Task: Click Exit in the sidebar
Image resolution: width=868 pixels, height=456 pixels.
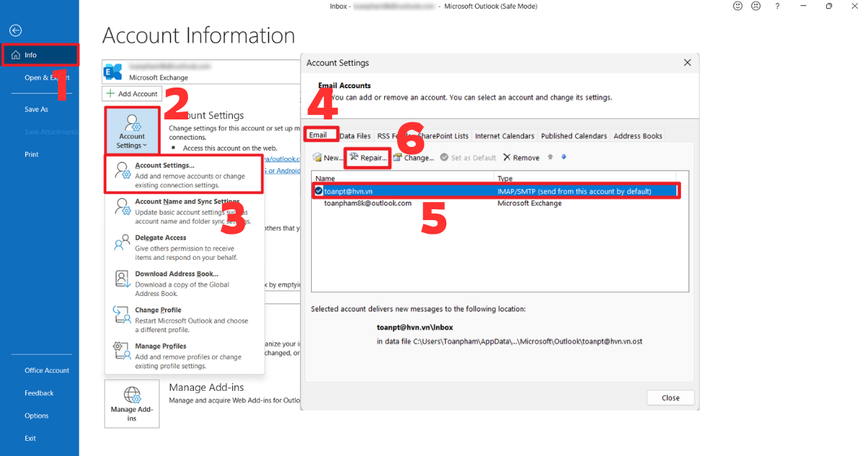Action: (30, 438)
